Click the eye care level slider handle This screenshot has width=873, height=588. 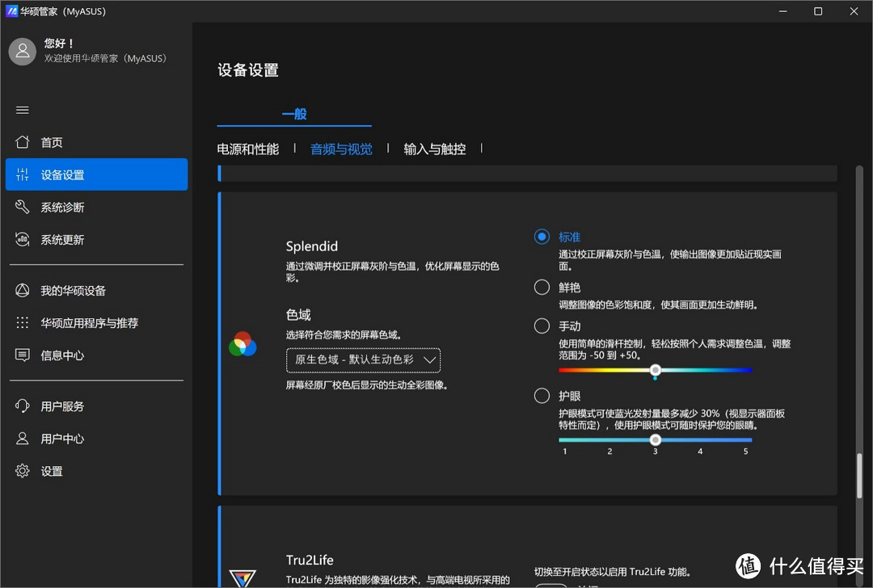656,440
